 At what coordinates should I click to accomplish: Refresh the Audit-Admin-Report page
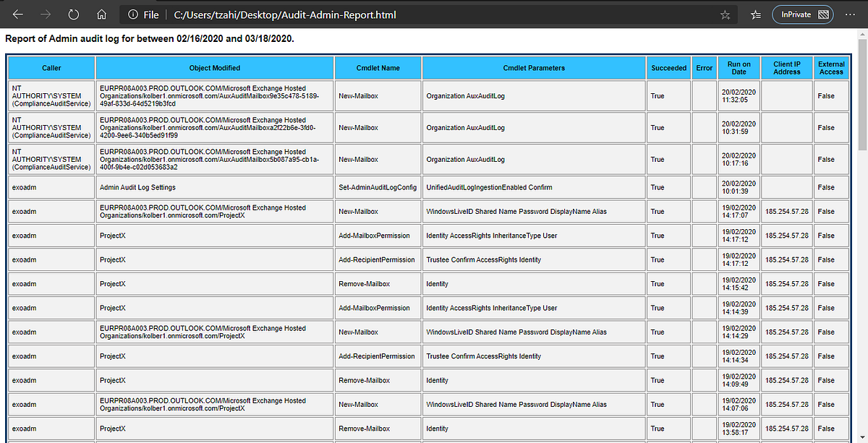72,14
